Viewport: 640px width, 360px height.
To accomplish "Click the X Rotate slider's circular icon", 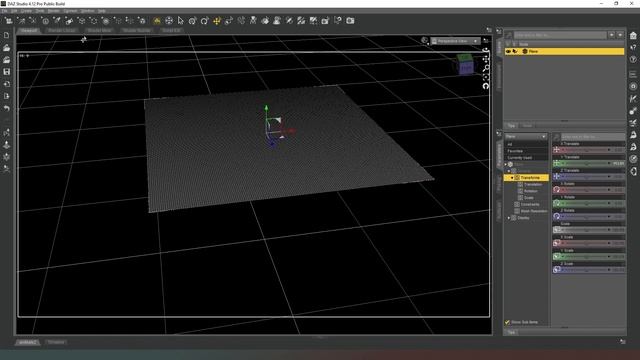I will (556, 190).
